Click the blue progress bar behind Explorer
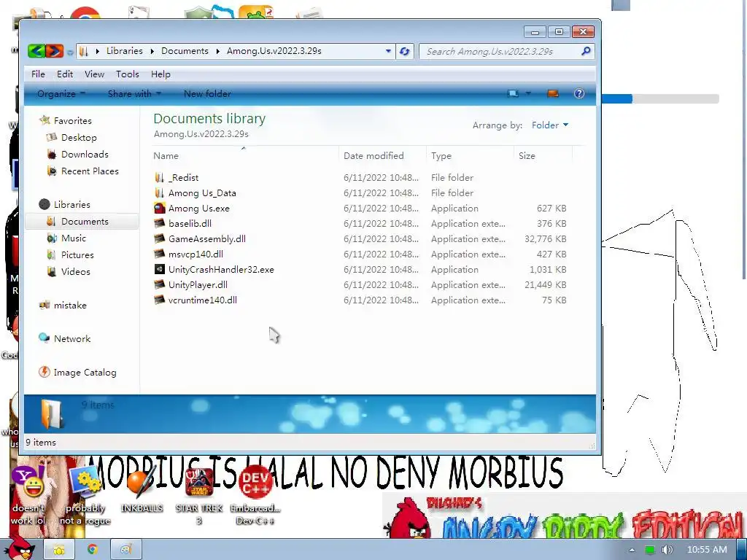Viewport: 747px width, 560px height. coord(617,98)
